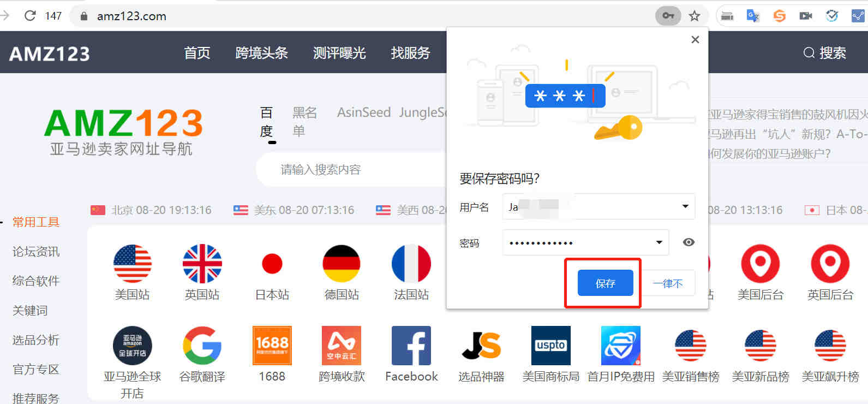
Task: Click the 美东 08-20 07:13:16 clock text
Action: pyautogui.click(x=304, y=210)
